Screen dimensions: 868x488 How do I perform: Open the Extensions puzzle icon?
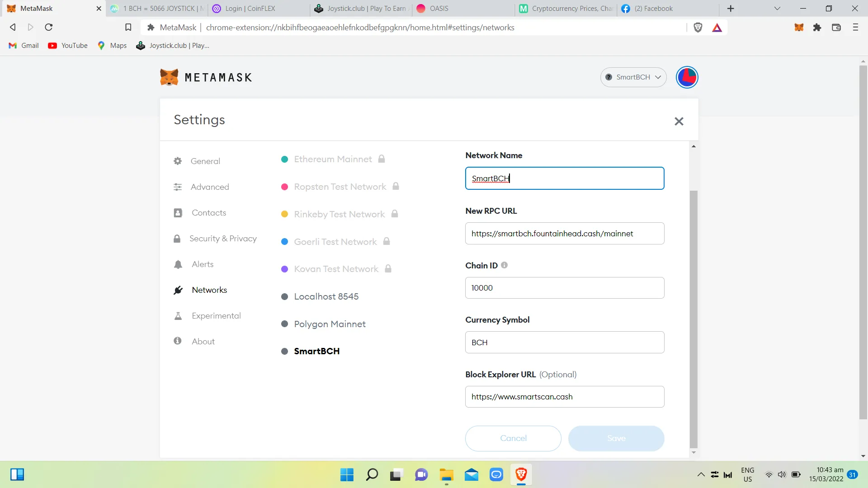tap(817, 28)
